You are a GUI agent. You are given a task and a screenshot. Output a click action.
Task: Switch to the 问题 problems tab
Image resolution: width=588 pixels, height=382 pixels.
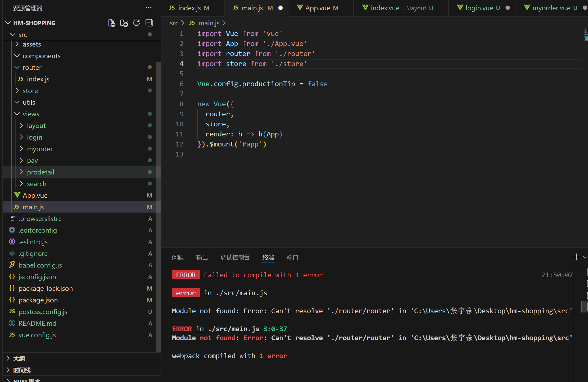[x=178, y=257]
